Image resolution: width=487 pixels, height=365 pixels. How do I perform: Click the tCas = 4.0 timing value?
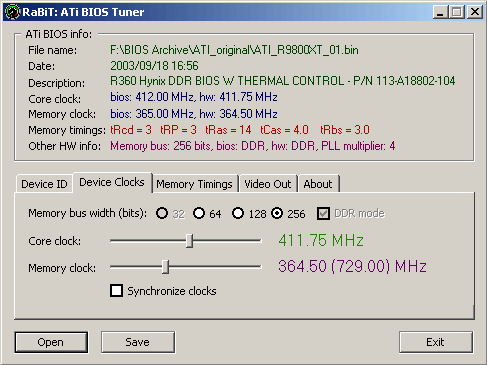click(x=284, y=130)
